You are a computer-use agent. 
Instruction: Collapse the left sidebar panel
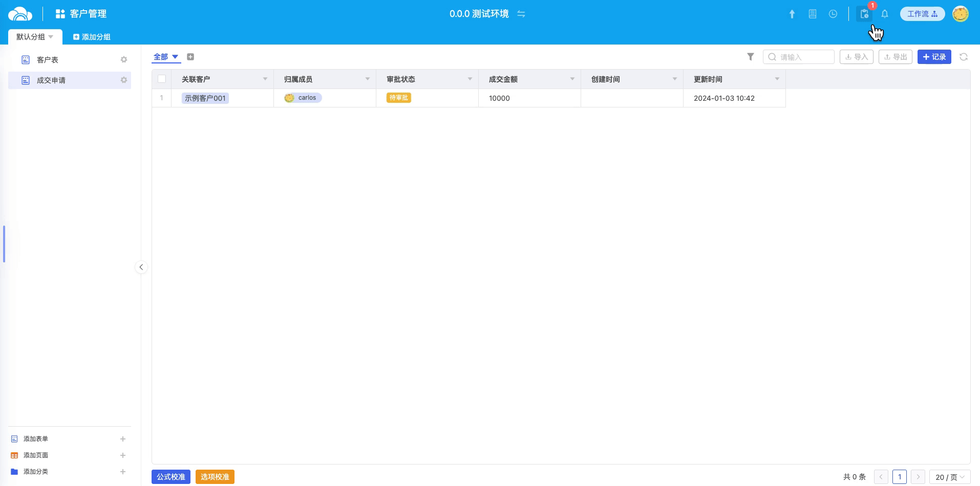click(x=141, y=267)
